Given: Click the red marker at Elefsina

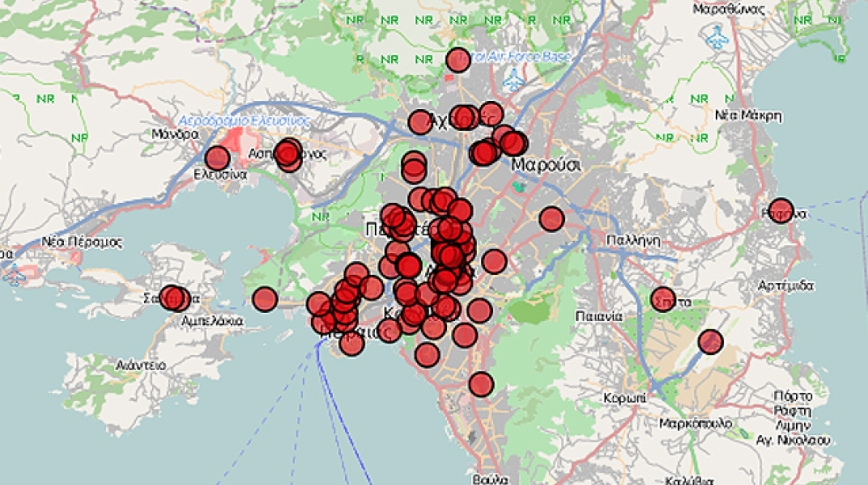Looking at the screenshot, I should 217,158.
